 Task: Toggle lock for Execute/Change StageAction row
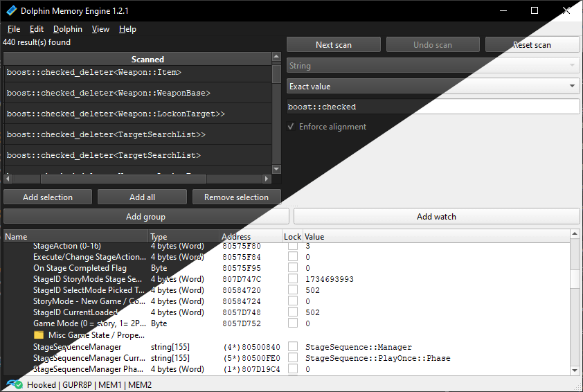tap(293, 257)
